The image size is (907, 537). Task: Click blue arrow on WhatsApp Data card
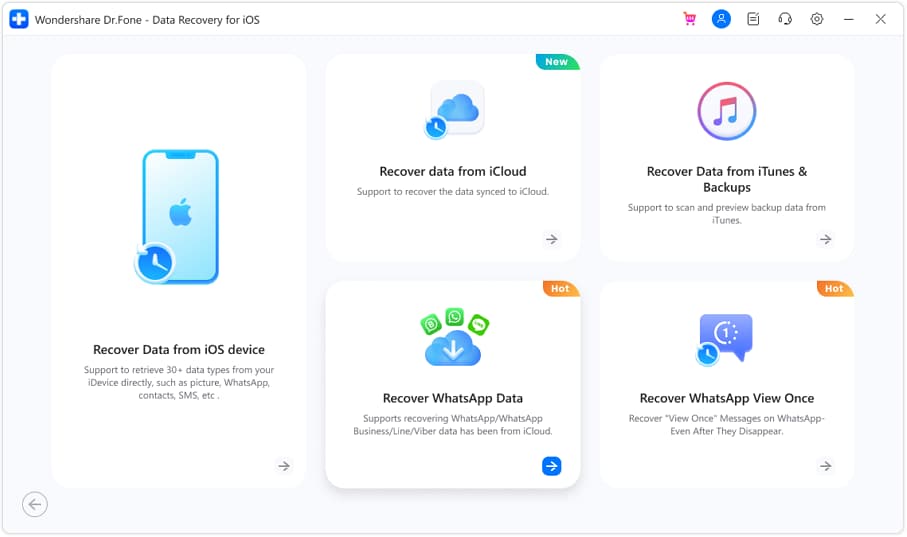point(552,466)
